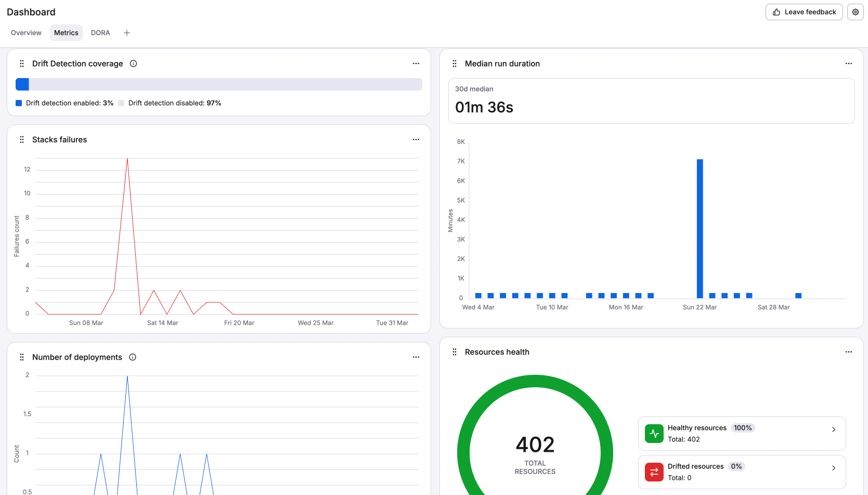Open the Median run duration options menu

click(848, 63)
